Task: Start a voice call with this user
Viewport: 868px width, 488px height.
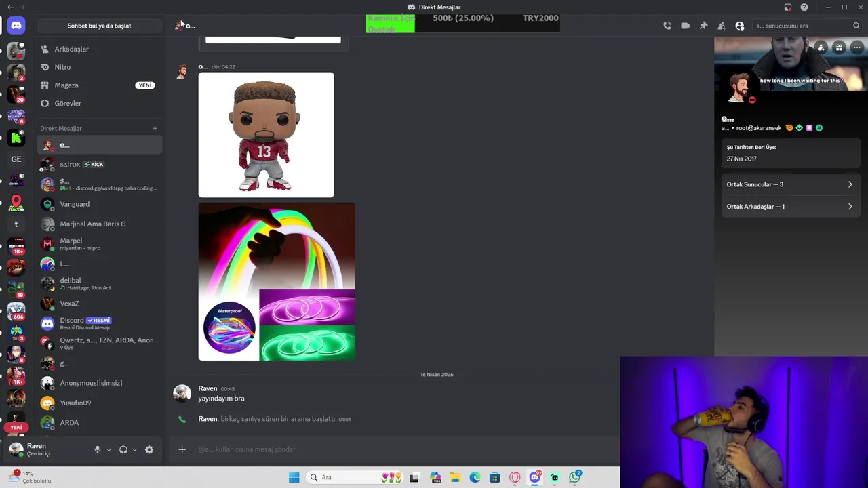Action: tap(667, 26)
